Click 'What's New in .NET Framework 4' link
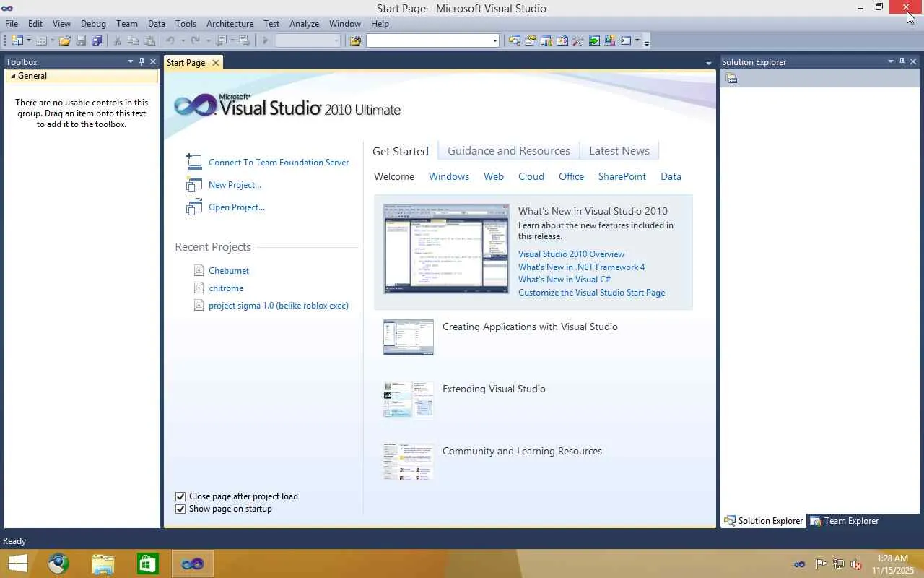 [x=582, y=267]
